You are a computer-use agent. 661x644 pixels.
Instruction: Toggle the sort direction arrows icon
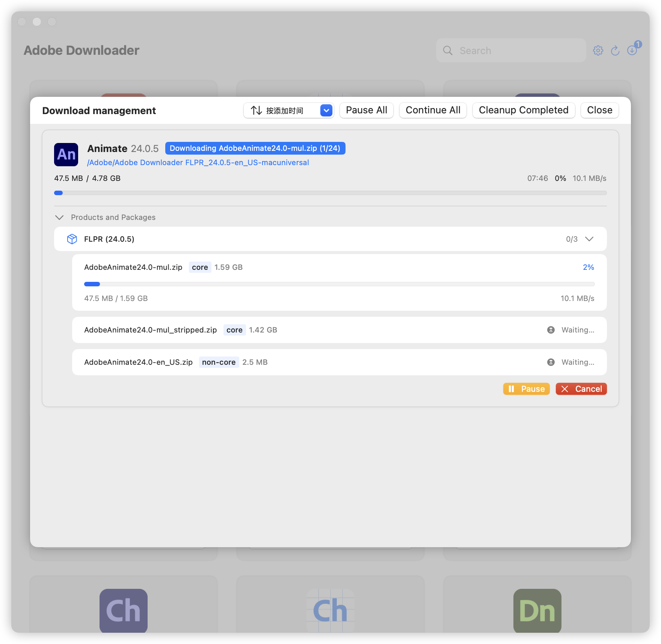tap(256, 110)
